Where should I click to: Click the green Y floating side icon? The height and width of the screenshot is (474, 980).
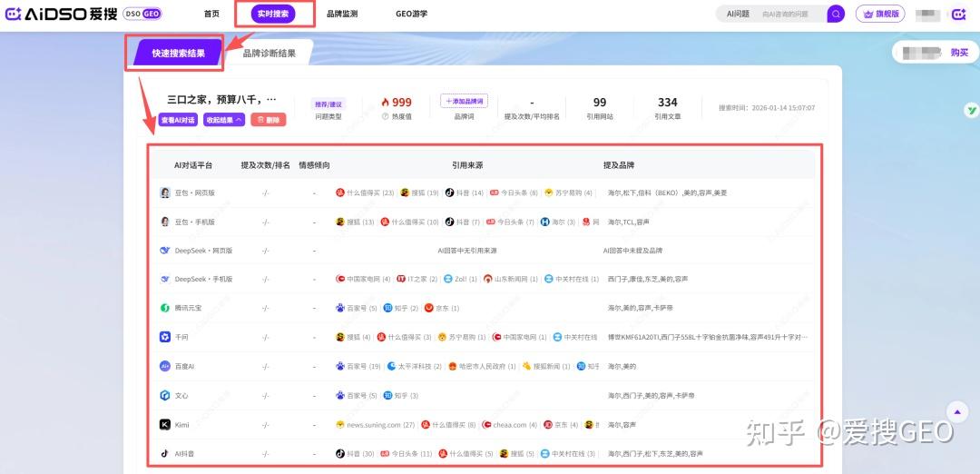972,111
